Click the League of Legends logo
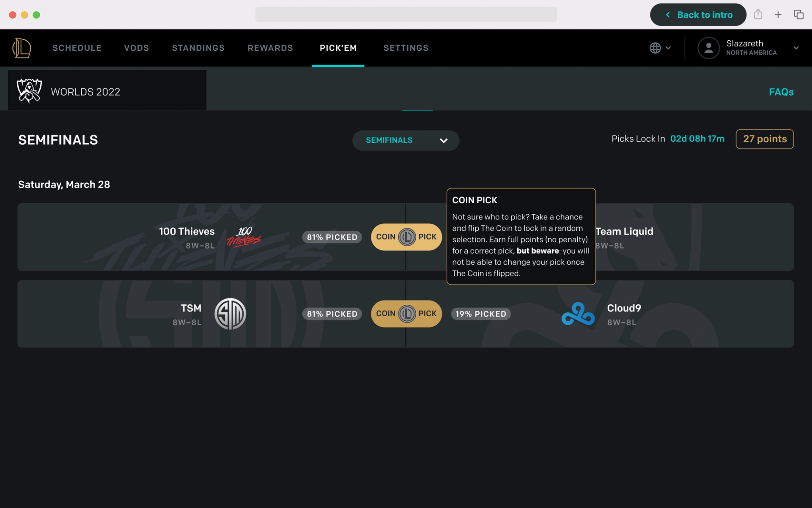This screenshot has height=508, width=812. 22,48
